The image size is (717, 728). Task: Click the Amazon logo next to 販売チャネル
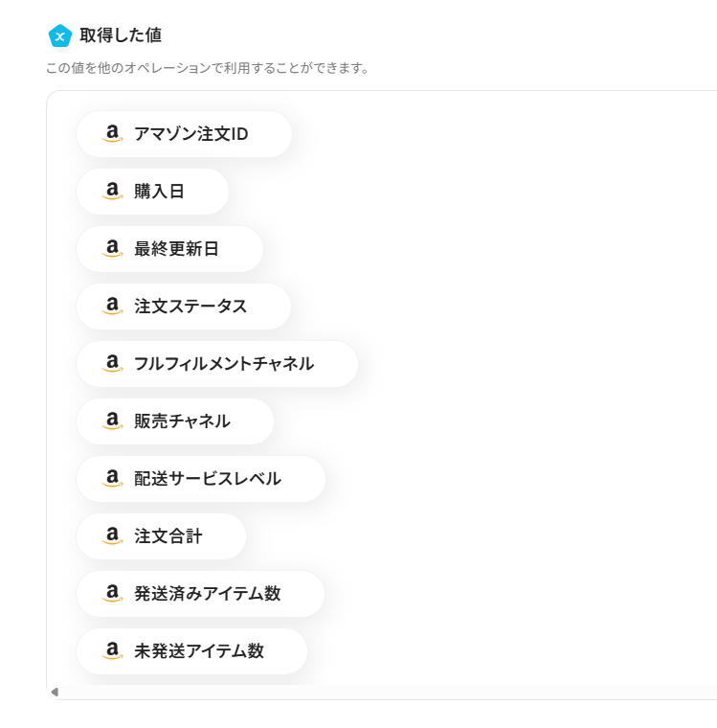pyautogui.click(x=113, y=421)
